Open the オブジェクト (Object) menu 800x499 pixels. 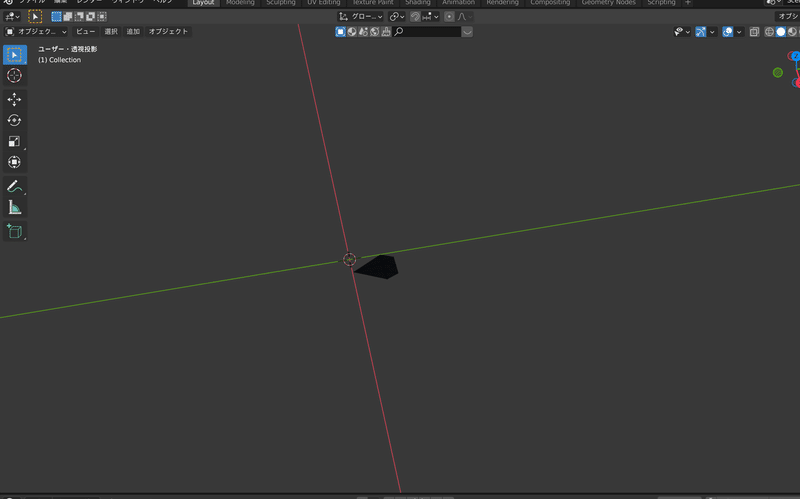[168, 32]
